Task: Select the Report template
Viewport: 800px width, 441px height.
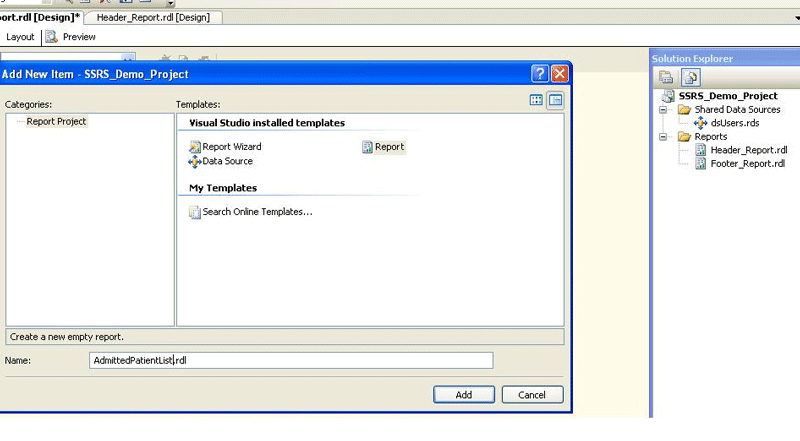Action: [384, 147]
